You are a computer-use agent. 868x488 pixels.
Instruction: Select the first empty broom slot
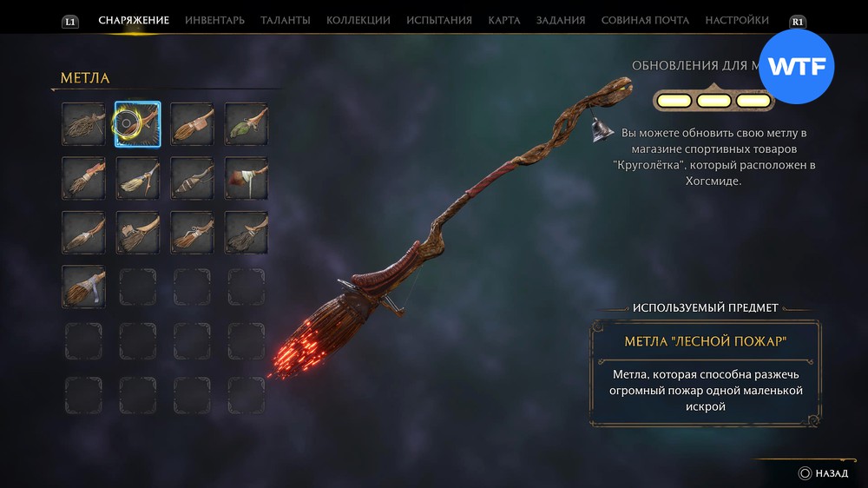click(x=138, y=287)
